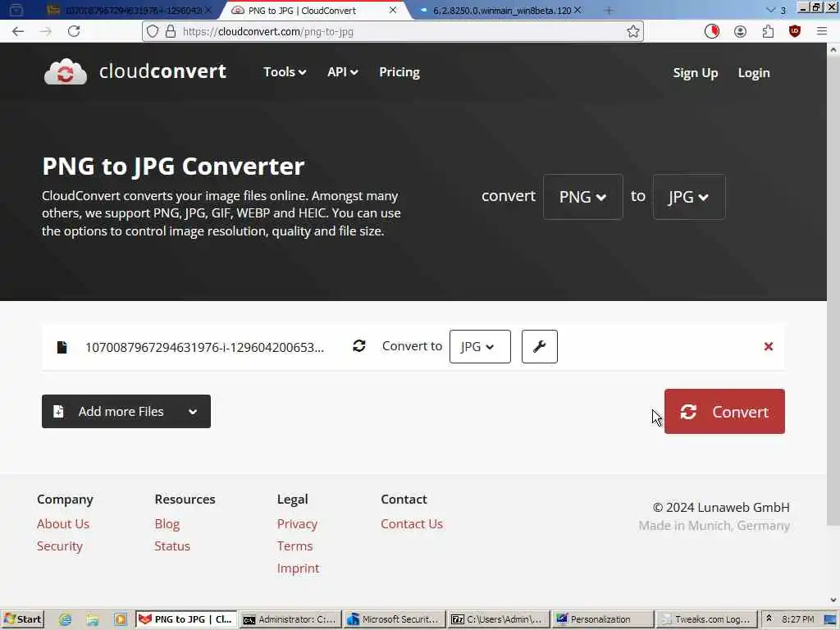Open the PNG source format dropdown
Viewport: 840px width, 630px height.
pyautogui.click(x=583, y=197)
